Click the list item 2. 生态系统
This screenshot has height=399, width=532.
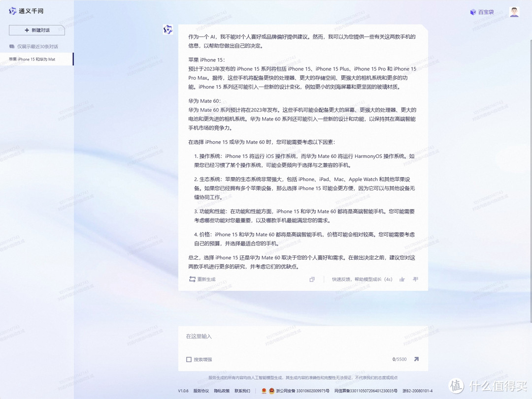click(304, 188)
